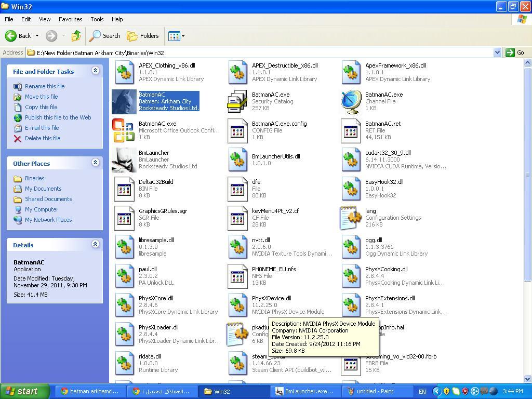Open the Back button history dropdown arrow
The width and height of the screenshot is (532, 399).
[37, 36]
